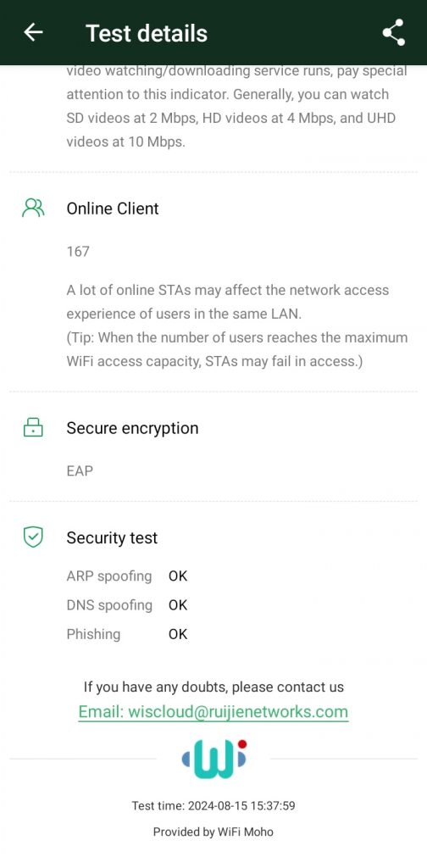Screen dimensions: 427x868
Task: Click the Online Client people icon
Action: (x=33, y=209)
